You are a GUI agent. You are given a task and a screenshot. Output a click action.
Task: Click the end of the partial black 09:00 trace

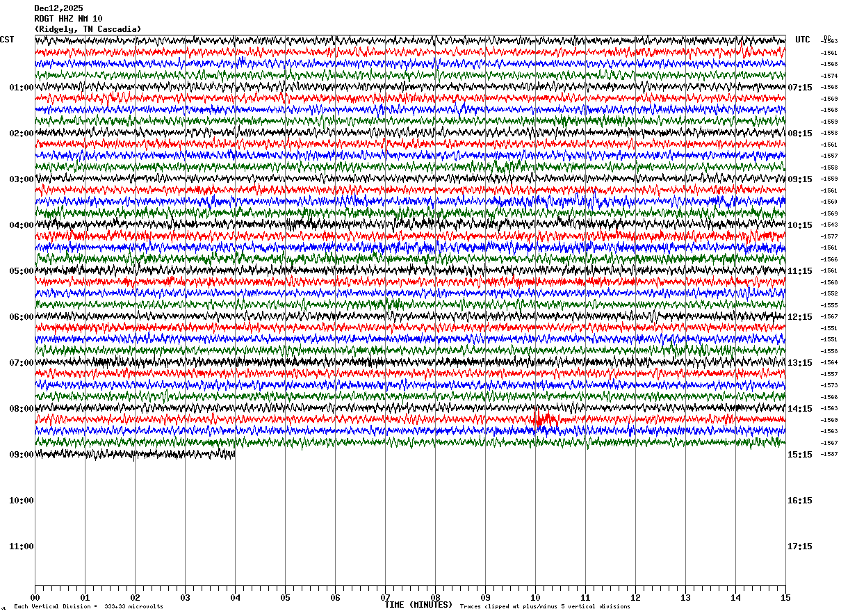click(x=234, y=454)
